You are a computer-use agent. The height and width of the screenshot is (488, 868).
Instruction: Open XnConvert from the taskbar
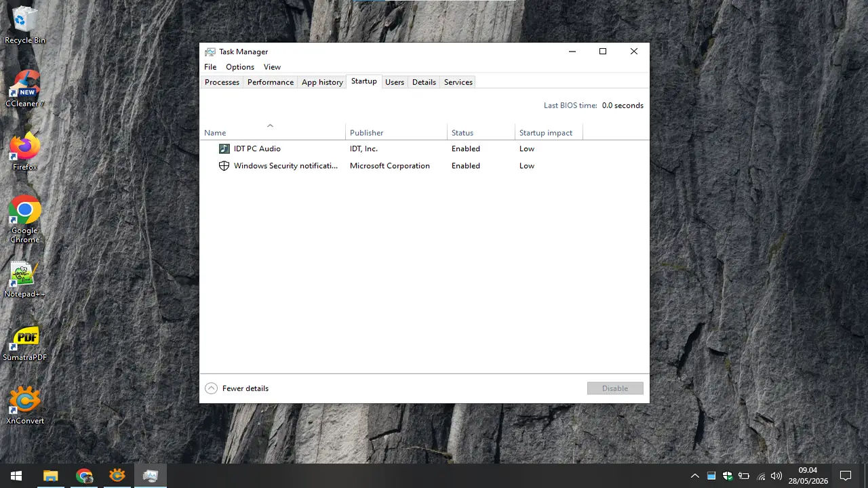(117, 476)
